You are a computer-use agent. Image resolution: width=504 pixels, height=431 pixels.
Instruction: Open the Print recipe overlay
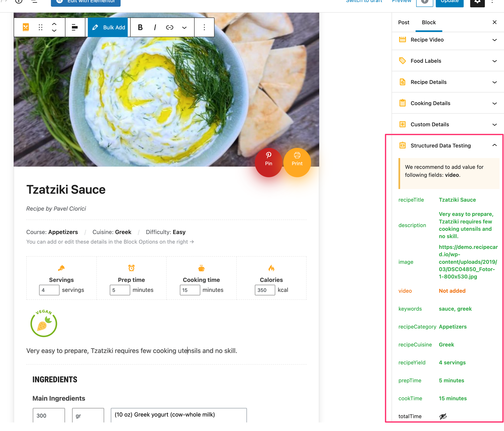tap(297, 162)
